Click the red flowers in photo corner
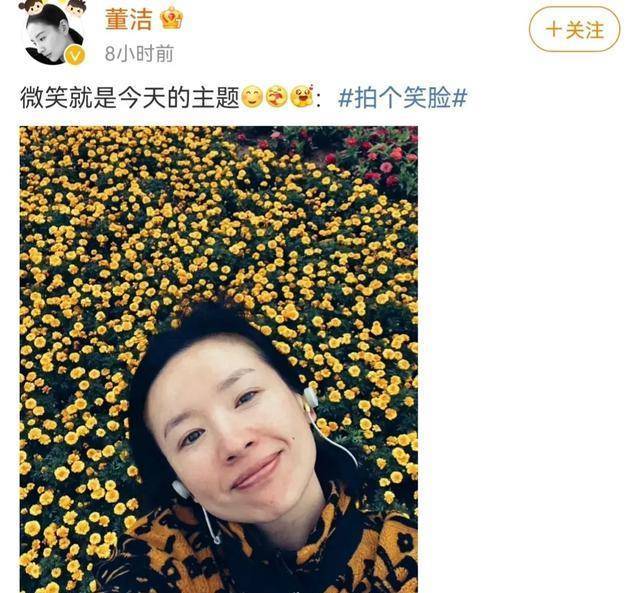The width and height of the screenshot is (640, 593). [365, 159]
